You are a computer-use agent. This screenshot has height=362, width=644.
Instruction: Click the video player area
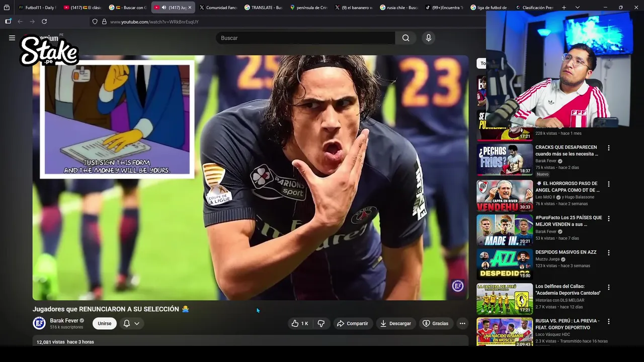click(251, 178)
